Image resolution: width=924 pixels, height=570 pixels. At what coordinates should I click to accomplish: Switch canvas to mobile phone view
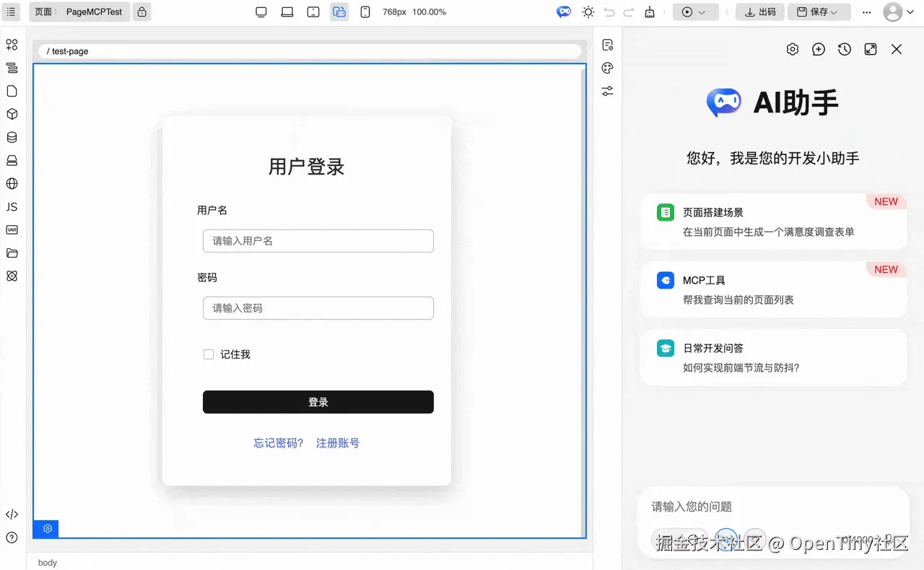point(365,12)
